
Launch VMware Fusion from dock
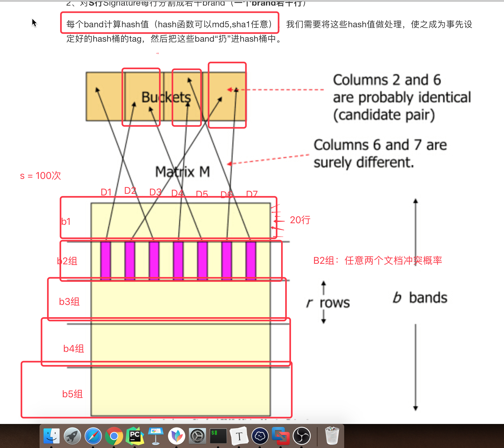tap(281, 436)
